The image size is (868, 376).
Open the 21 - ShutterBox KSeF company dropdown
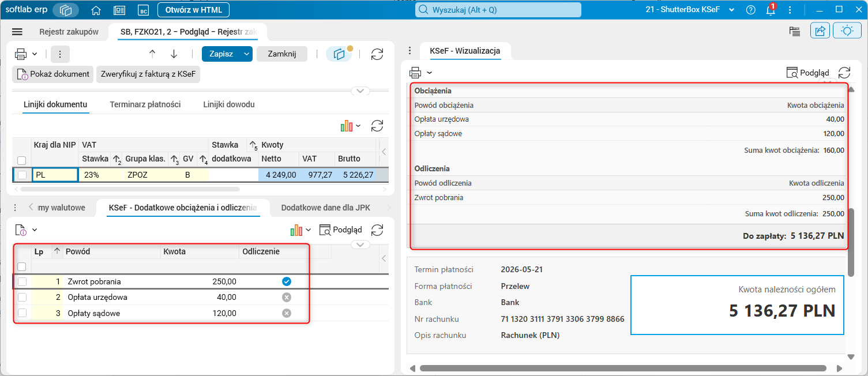tap(690, 10)
